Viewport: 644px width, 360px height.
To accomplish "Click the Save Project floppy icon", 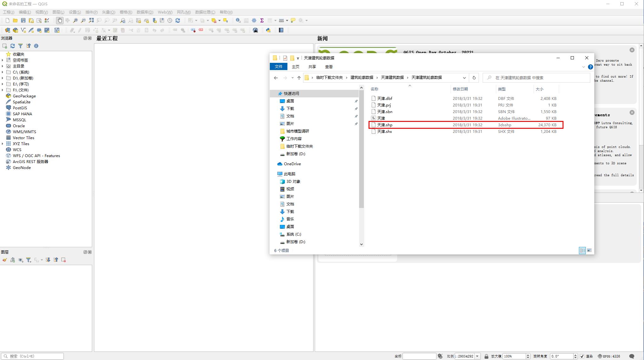I will 23,20.
